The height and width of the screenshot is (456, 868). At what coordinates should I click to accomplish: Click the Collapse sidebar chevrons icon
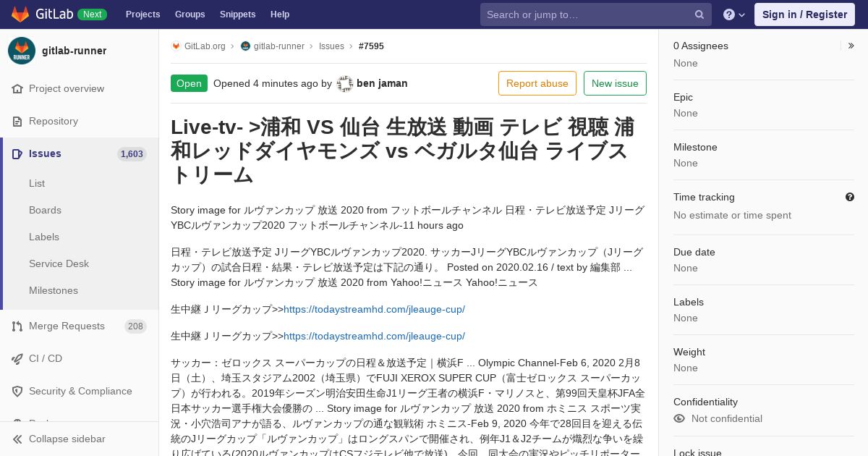pyautogui.click(x=17, y=439)
